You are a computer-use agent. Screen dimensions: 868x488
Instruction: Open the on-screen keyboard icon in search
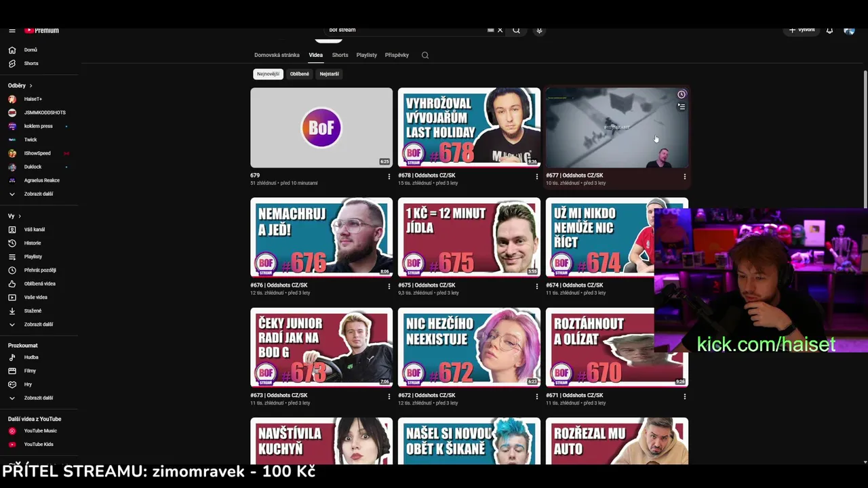[490, 30]
